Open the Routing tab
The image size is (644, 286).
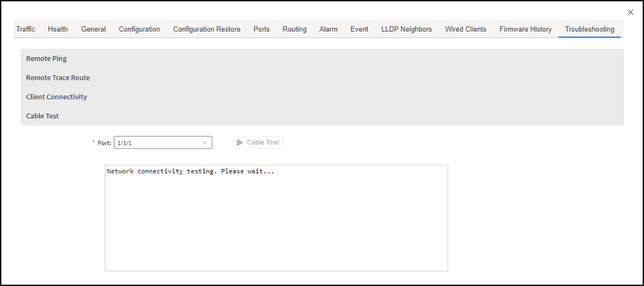pos(294,29)
